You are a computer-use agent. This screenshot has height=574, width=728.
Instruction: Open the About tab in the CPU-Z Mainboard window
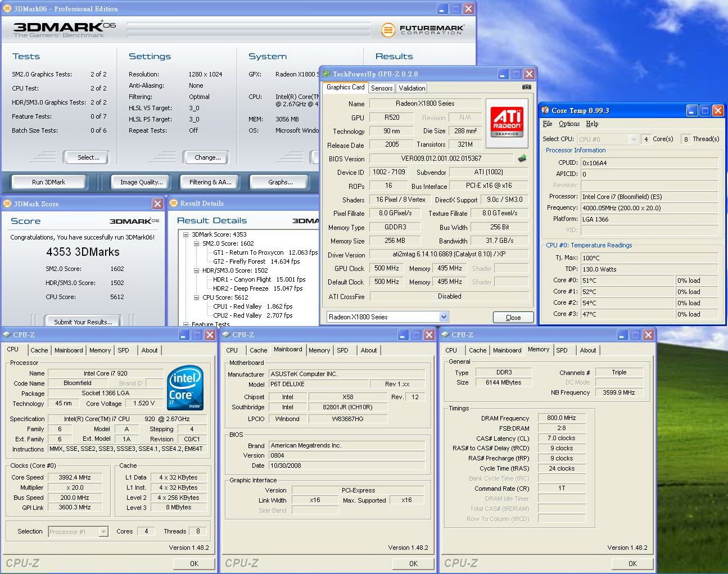point(369,350)
